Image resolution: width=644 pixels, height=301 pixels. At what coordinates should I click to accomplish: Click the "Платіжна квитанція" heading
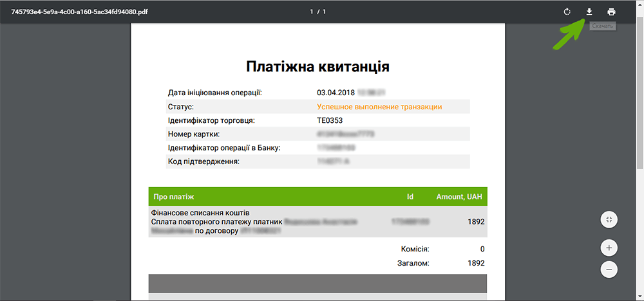[x=317, y=67]
